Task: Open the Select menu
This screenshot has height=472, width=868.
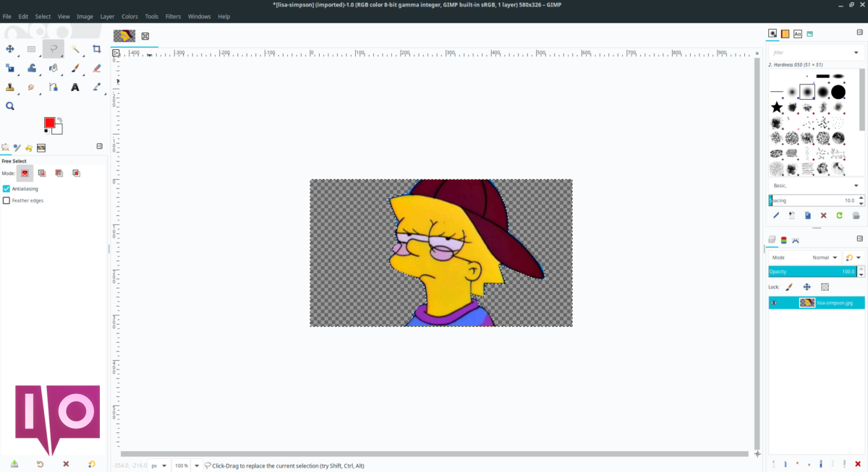Action: [43, 16]
